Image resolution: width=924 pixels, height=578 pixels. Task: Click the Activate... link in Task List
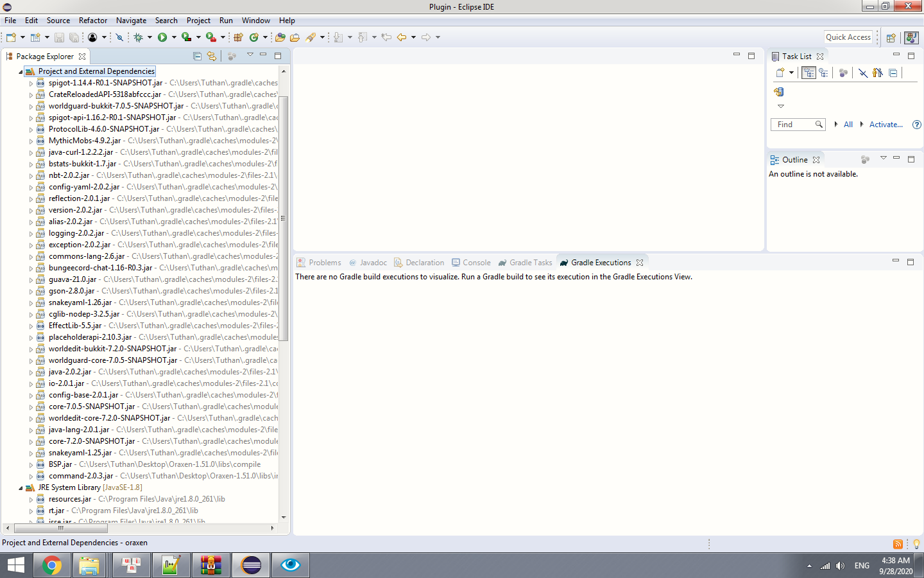pos(886,125)
